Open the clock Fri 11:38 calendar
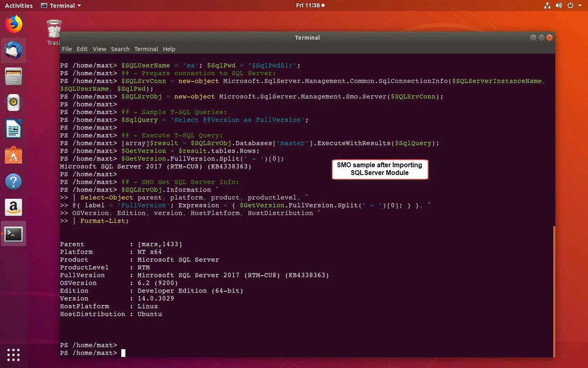Image resolution: width=588 pixels, height=368 pixels. (x=310, y=5)
